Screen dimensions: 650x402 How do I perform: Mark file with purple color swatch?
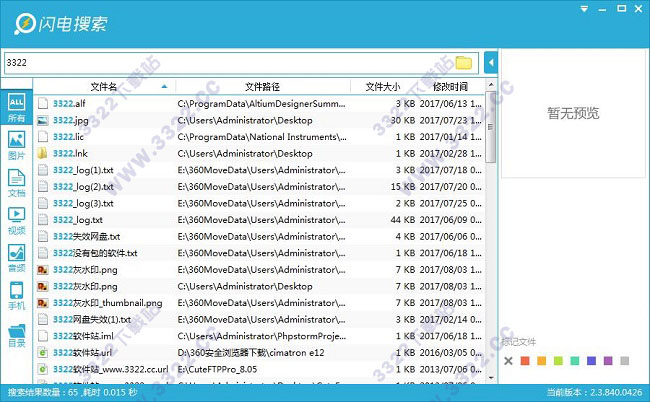[608, 361]
